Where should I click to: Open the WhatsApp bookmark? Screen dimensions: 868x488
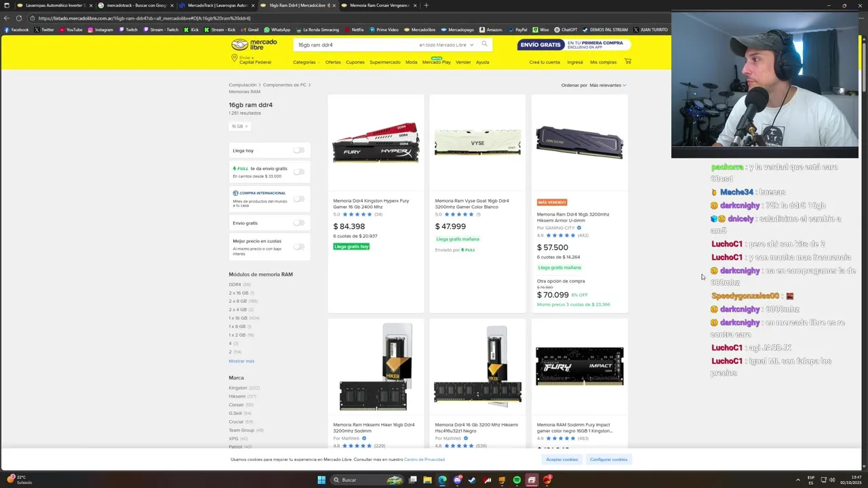[277, 30]
